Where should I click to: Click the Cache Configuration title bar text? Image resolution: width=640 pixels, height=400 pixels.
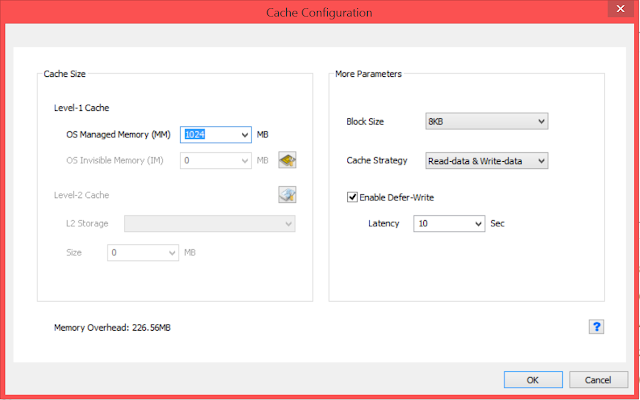pos(319,13)
